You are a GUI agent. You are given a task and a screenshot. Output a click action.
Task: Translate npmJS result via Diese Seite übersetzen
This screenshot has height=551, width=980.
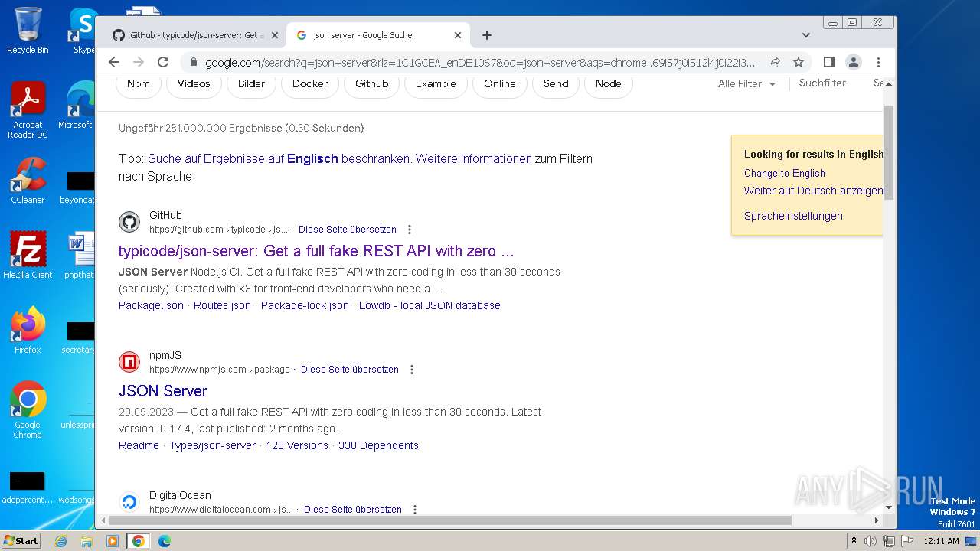[350, 370]
